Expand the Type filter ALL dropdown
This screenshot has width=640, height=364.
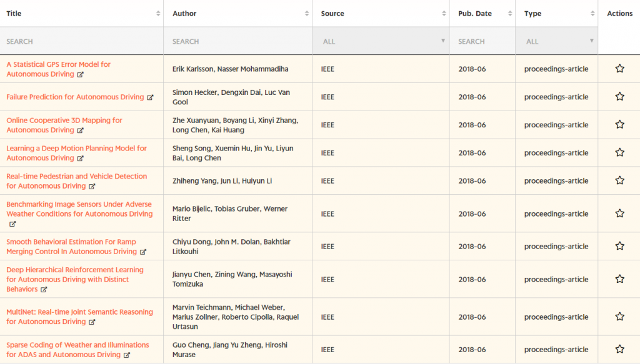point(556,41)
